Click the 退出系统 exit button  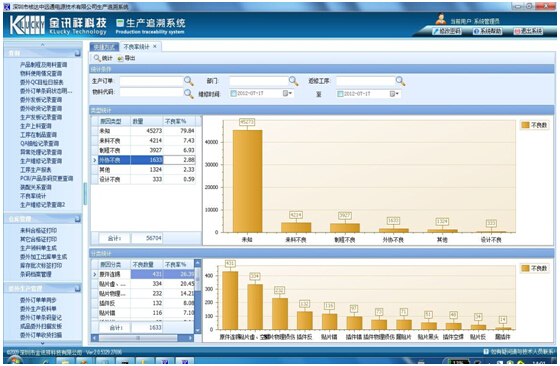click(528, 31)
